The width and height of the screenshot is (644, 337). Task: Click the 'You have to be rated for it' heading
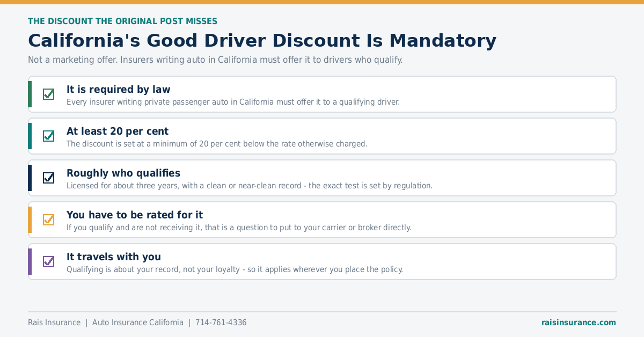click(x=135, y=215)
